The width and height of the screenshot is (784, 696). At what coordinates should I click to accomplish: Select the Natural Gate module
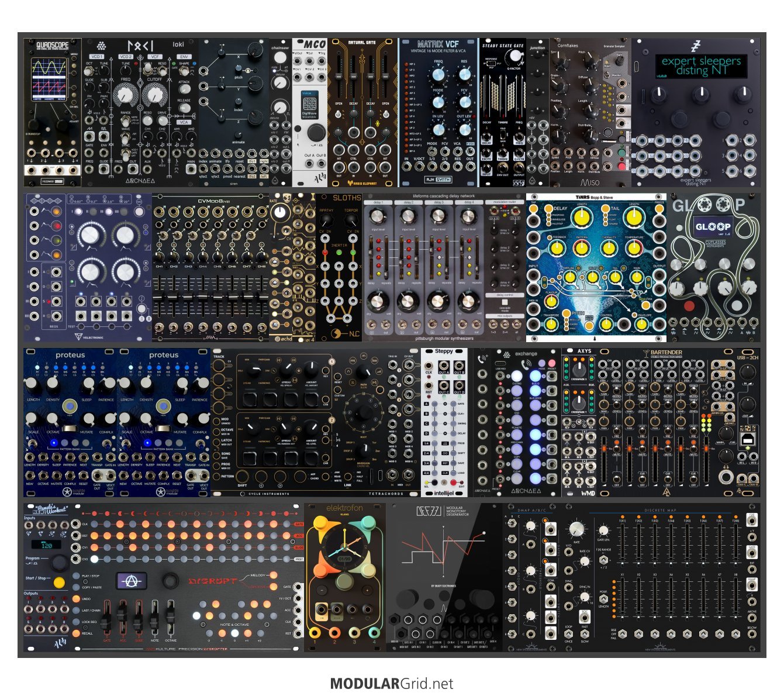362,113
